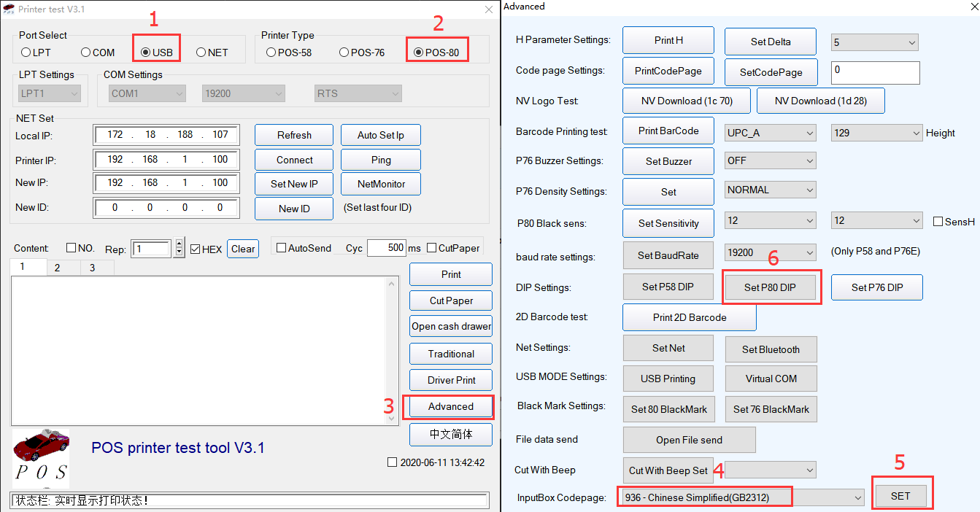Select the LPT port radio button
This screenshot has height=512, width=980.
click(x=26, y=53)
